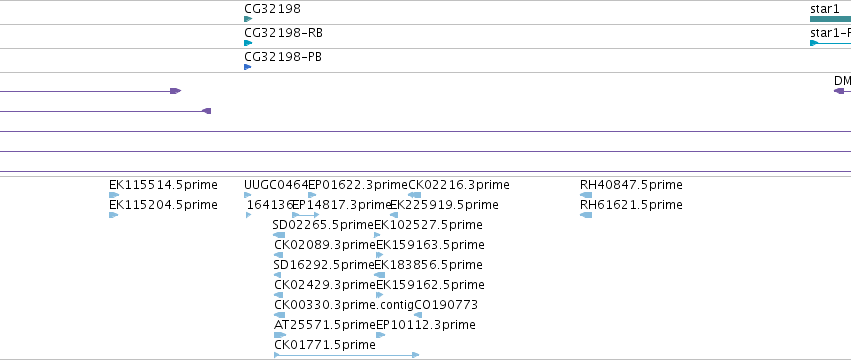Select the CG32198 gene arrow glyph
The height and width of the screenshot is (360, 851).
coord(248,19)
